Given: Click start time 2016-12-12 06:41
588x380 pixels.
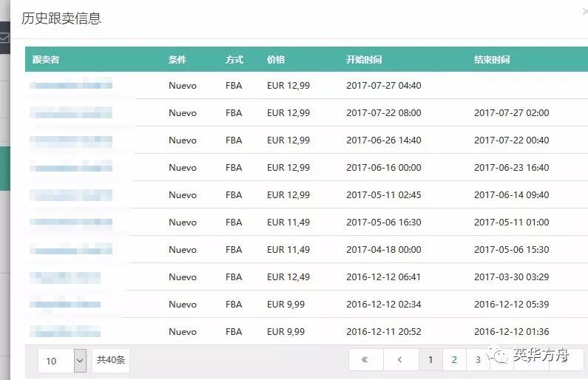Looking at the screenshot, I should click(x=384, y=277).
